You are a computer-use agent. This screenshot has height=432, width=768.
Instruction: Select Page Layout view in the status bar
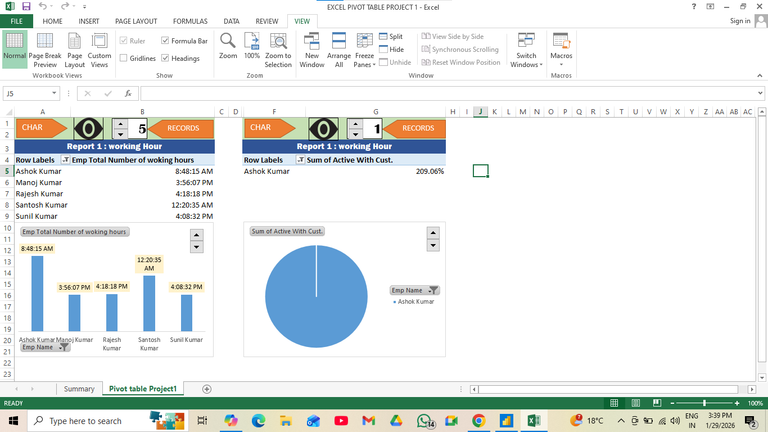coord(635,403)
